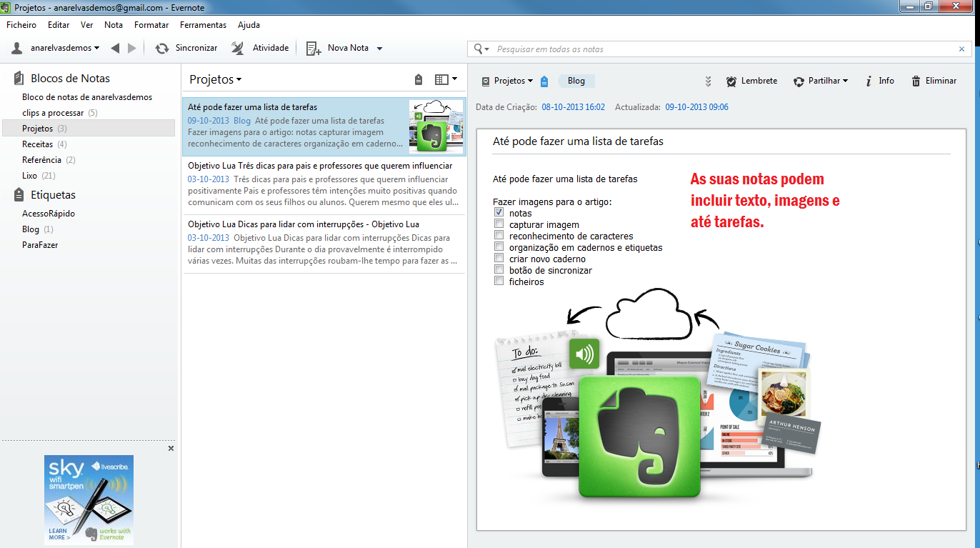
Task: Go back with the left arrow
Action: (115, 48)
